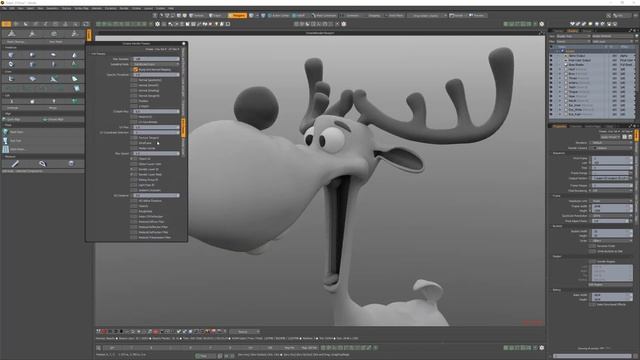Choose the pen tool in bottom left toolbox row
The height and width of the screenshot is (360, 640).
pyautogui.click(x=15, y=164)
